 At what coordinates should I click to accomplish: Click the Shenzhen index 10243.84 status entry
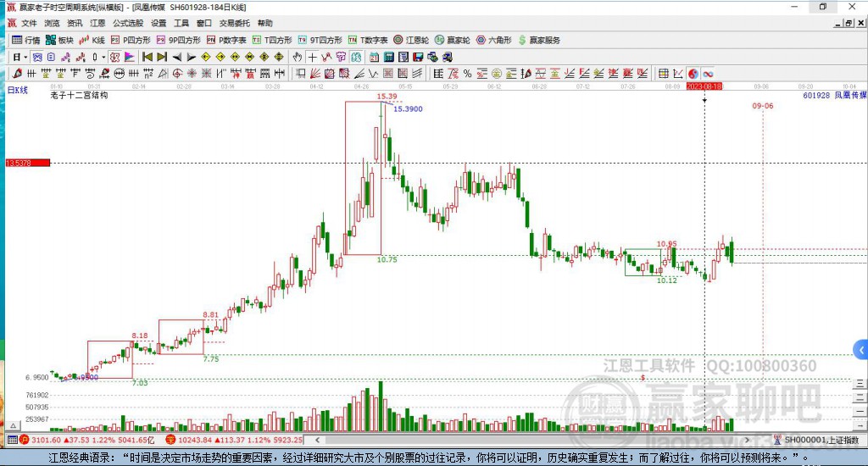click(234, 440)
